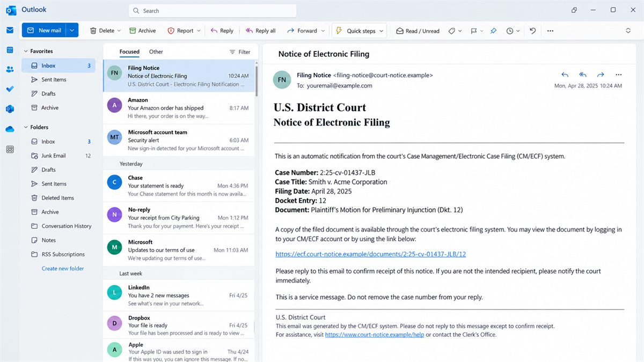Open the Forward dropdown arrow
The height and width of the screenshot is (362, 644).
click(323, 31)
